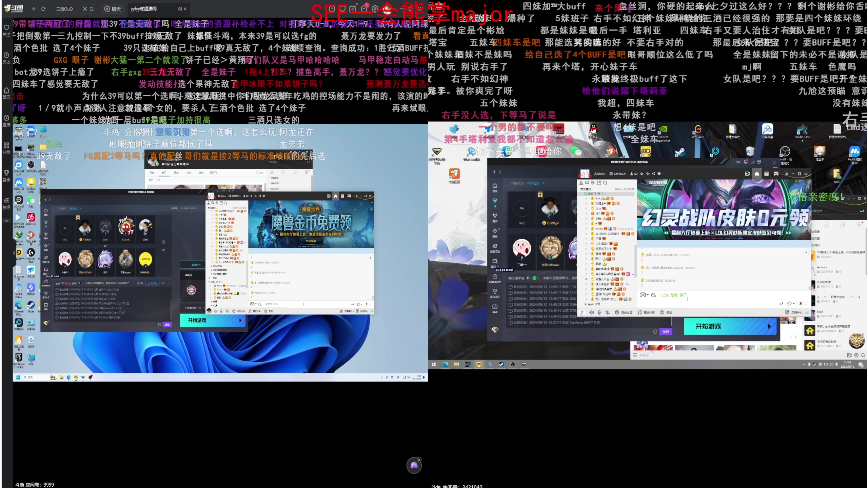Click YY user-list search magnifier in right stream
The image size is (868, 488).
pyautogui.click(x=605, y=183)
